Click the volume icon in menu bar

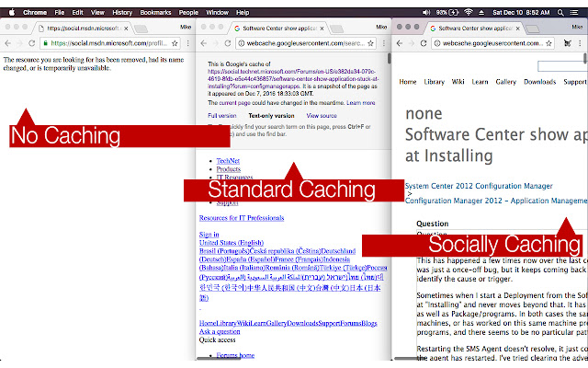426,12
